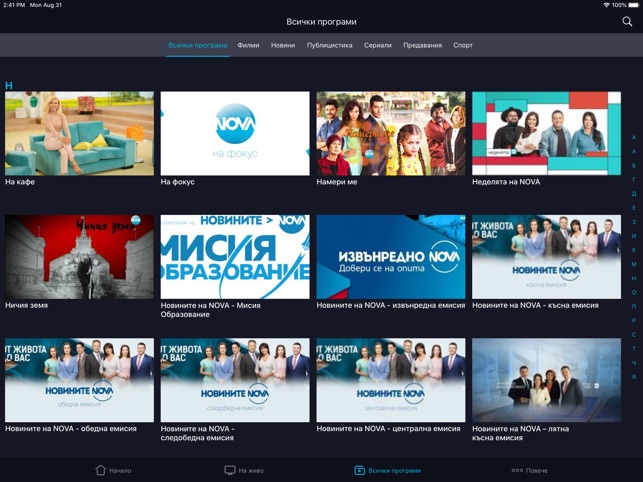Viewport: 643px width, 482px height.
Task: Click the 'На кафе' title text
Action: click(20, 182)
